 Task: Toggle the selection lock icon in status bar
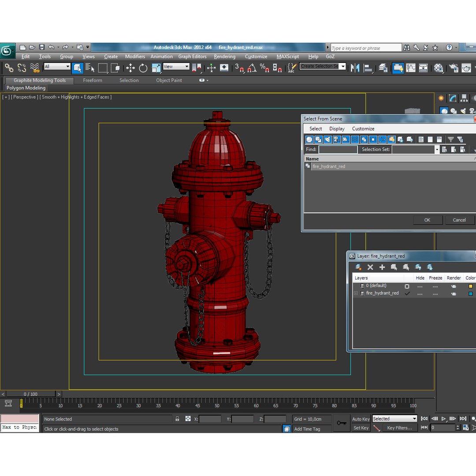pos(177,419)
